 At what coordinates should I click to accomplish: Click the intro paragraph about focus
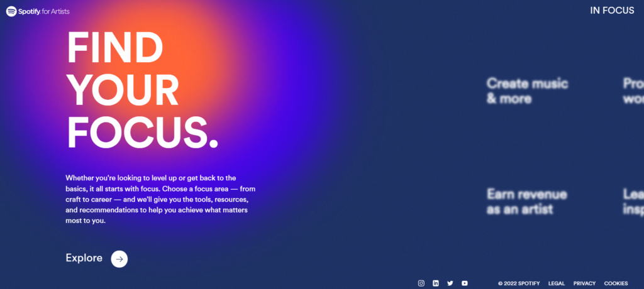pyautogui.click(x=160, y=200)
